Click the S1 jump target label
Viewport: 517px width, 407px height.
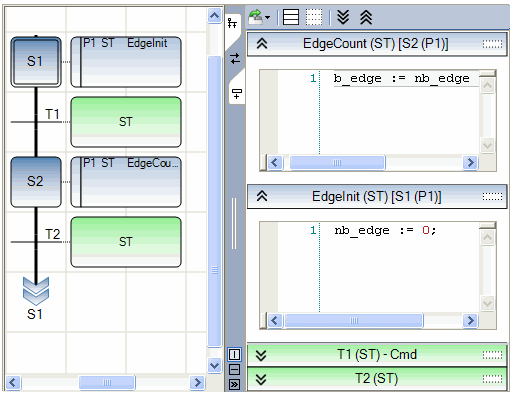point(35,314)
